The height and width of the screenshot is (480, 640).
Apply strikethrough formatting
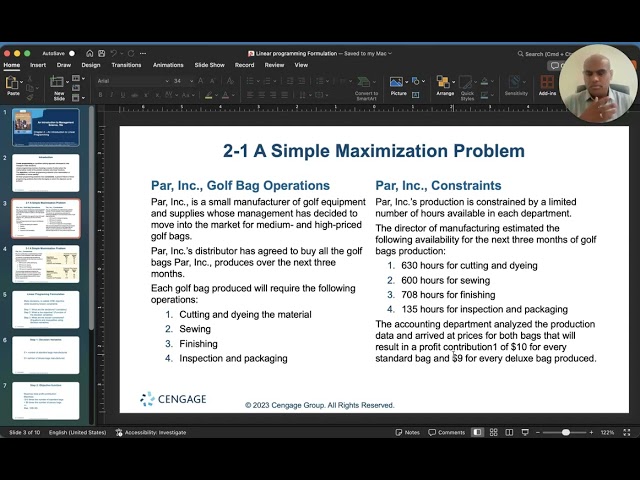[134, 95]
